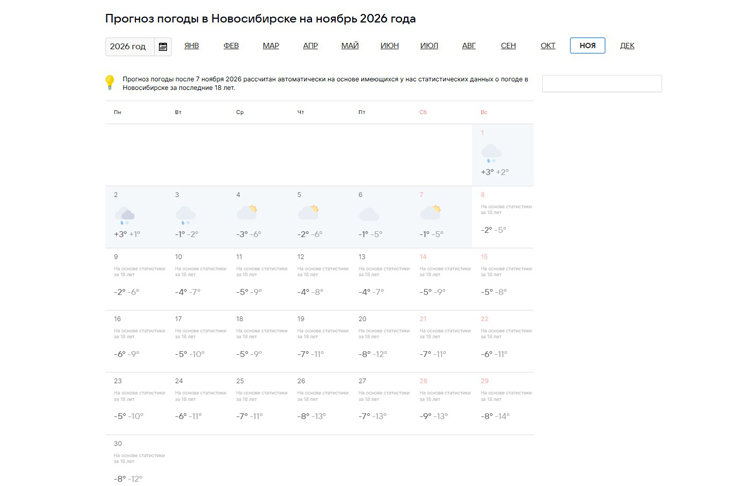Click the rain-snow cloud icon for November 1
This screenshot has height=486, width=729.
pyautogui.click(x=491, y=153)
